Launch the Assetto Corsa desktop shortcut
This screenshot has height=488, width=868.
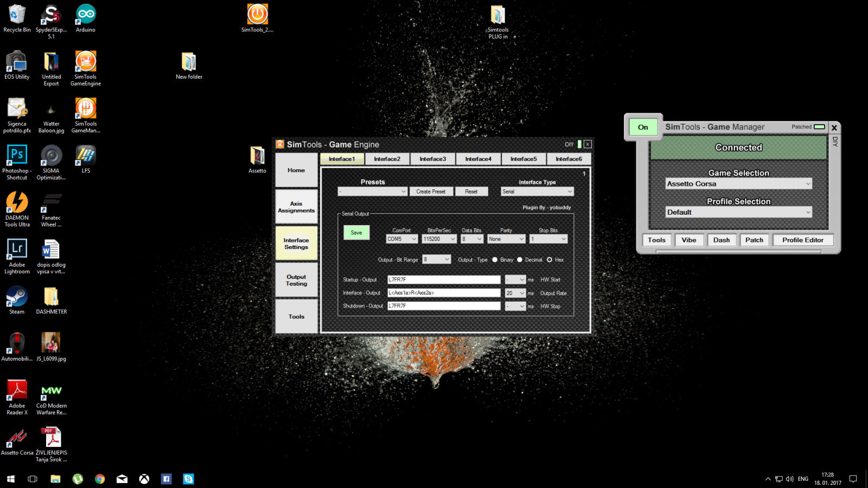(17, 441)
